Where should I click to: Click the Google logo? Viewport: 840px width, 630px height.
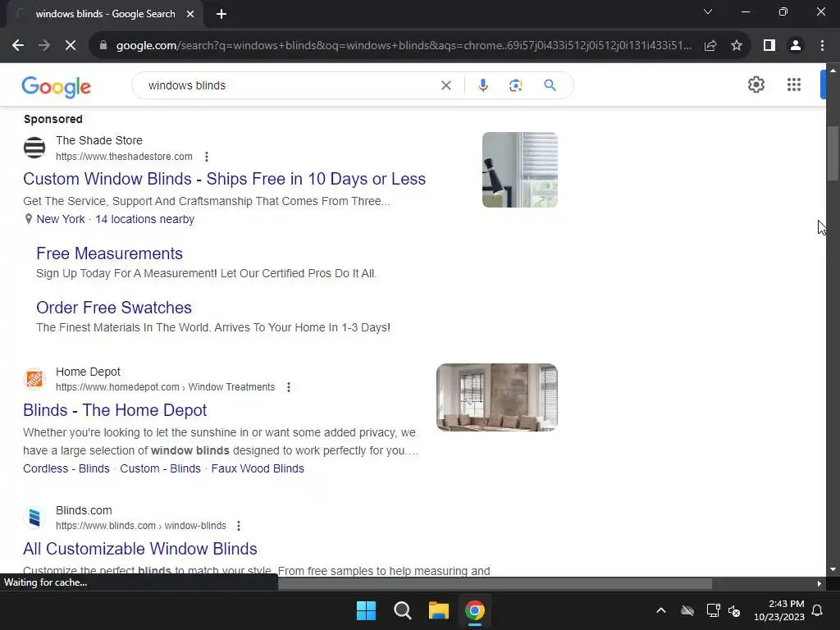(x=57, y=87)
